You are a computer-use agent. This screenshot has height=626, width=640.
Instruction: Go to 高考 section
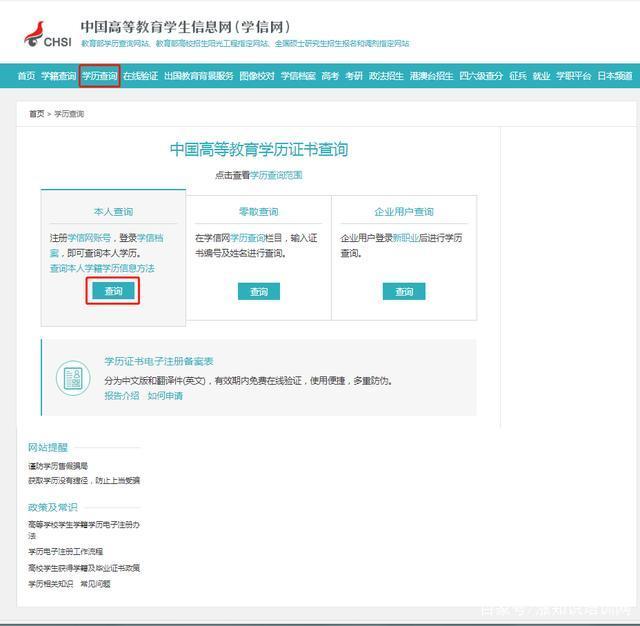(330, 76)
